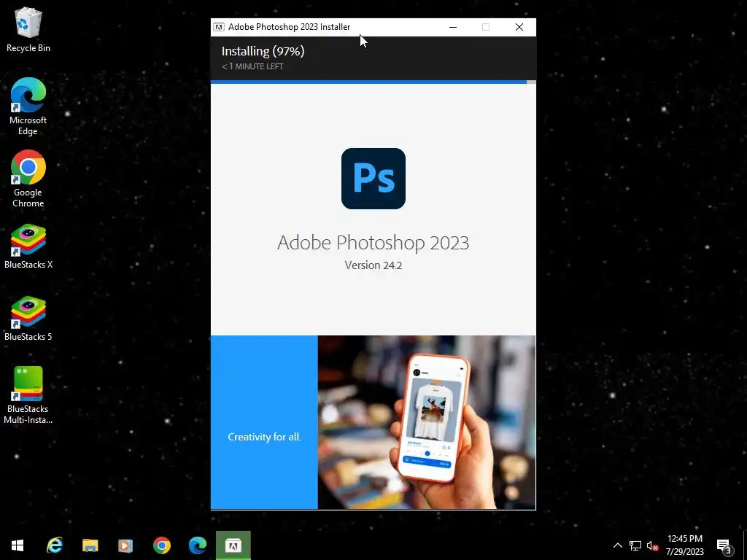Launch Internet Explorer from the taskbar
This screenshot has width=747, height=560.
point(55,545)
